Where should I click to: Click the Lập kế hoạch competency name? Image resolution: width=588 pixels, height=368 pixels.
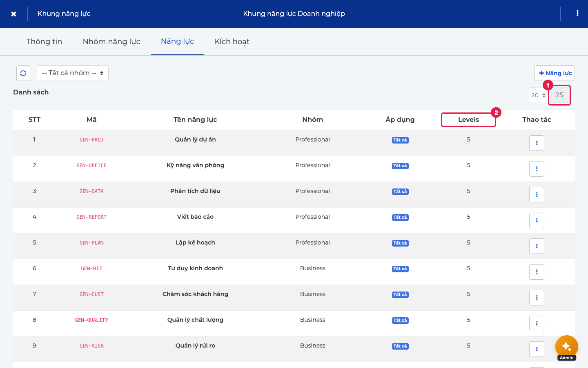[195, 242]
